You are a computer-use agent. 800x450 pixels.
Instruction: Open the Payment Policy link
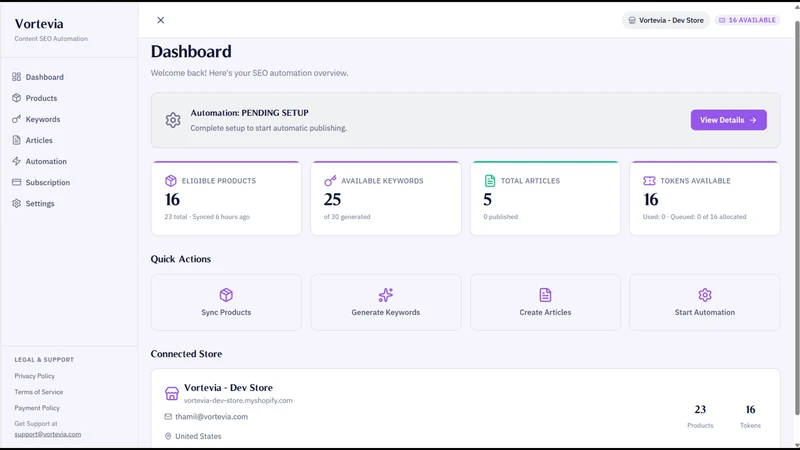37,408
